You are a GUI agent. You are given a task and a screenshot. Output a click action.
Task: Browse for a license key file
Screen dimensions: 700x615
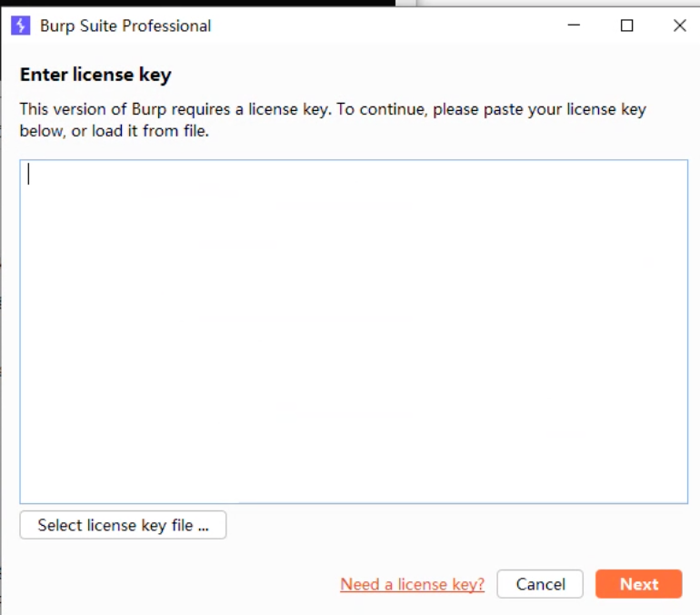(x=123, y=525)
